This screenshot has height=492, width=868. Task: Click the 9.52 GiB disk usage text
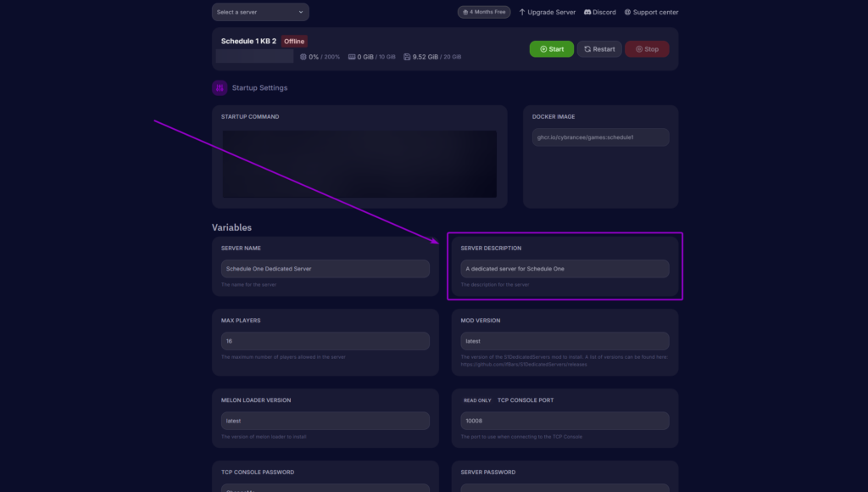pos(426,57)
